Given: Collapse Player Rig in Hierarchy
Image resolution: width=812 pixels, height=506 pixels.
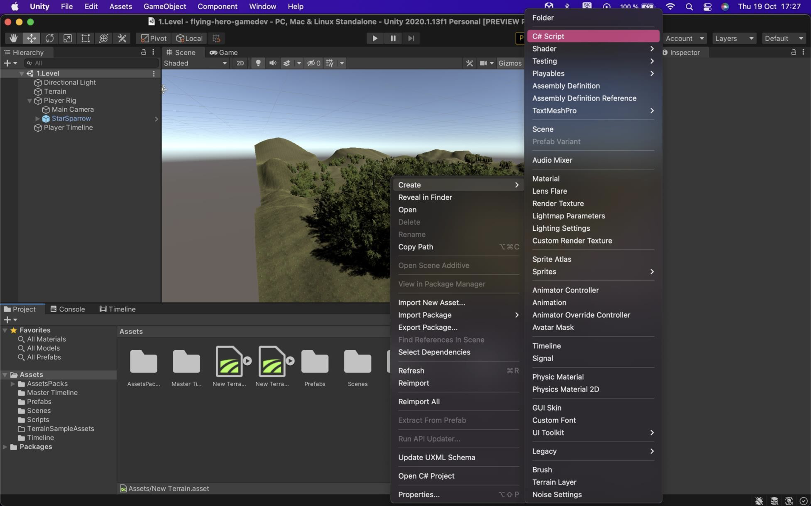Looking at the screenshot, I should click(30, 101).
